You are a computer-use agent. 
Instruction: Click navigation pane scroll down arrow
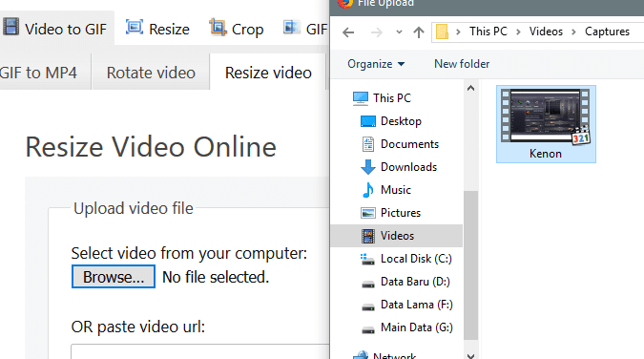470,356
